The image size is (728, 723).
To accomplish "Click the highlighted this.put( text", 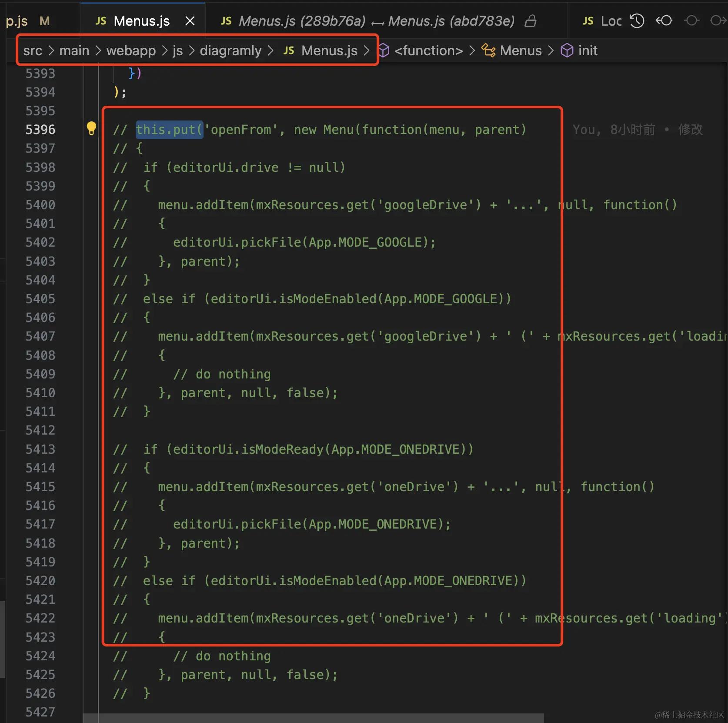I will (169, 130).
